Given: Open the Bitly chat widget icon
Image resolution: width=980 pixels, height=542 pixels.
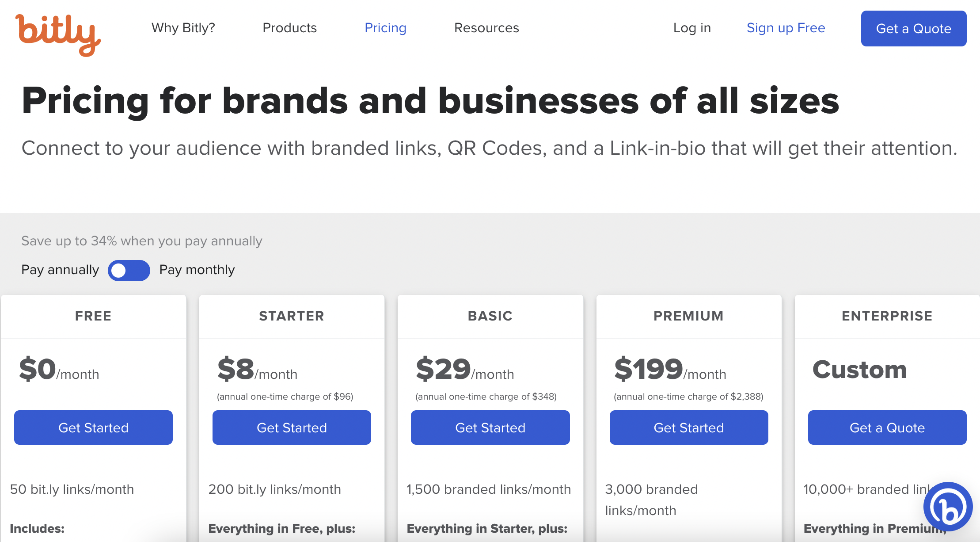Looking at the screenshot, I should (948, 507).
